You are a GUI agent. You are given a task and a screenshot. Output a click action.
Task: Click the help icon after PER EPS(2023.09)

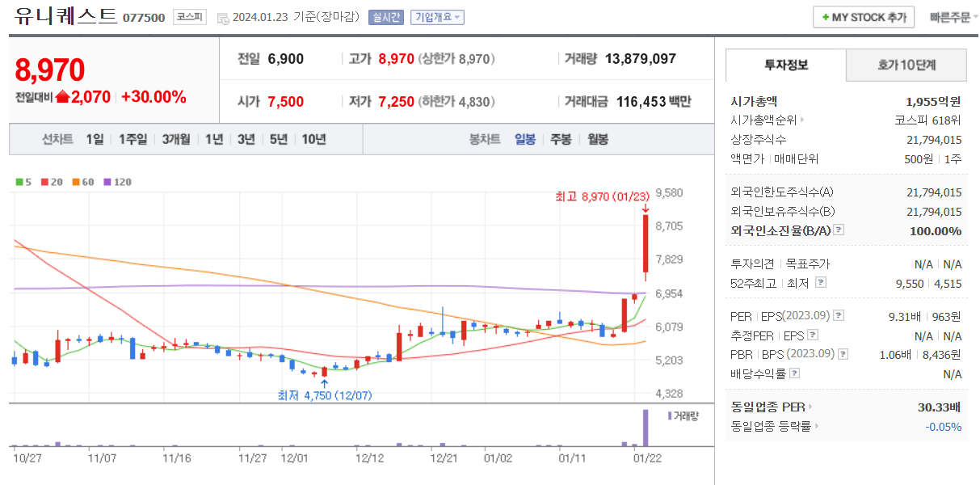point(839,316)
